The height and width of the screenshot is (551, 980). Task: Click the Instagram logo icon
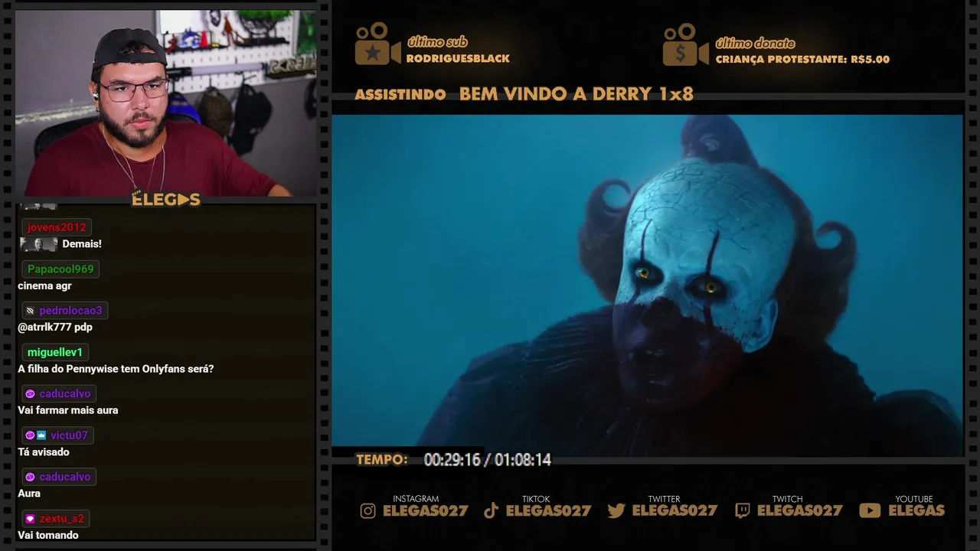pyautogui.click(x=368, y=511)
